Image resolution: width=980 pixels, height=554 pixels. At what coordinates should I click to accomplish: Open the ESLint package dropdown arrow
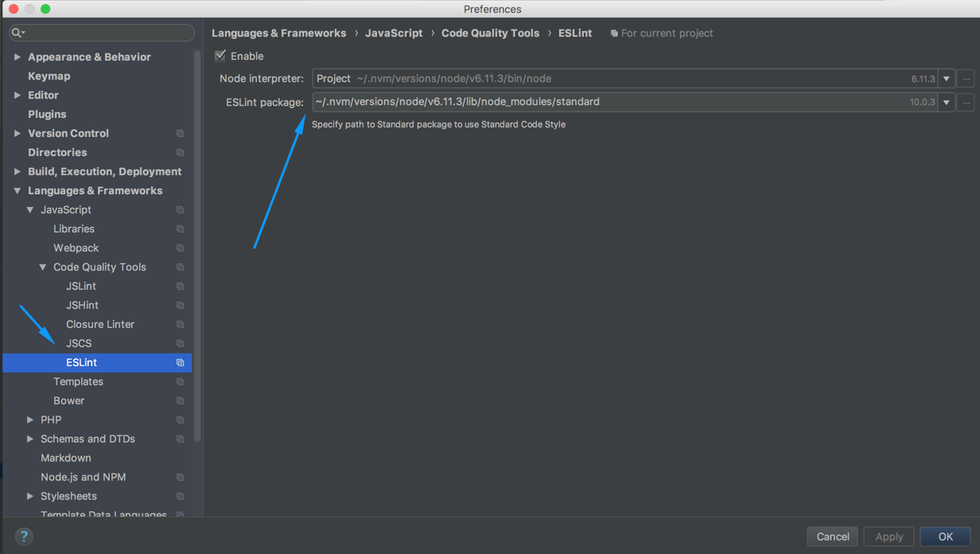(947, 102)
